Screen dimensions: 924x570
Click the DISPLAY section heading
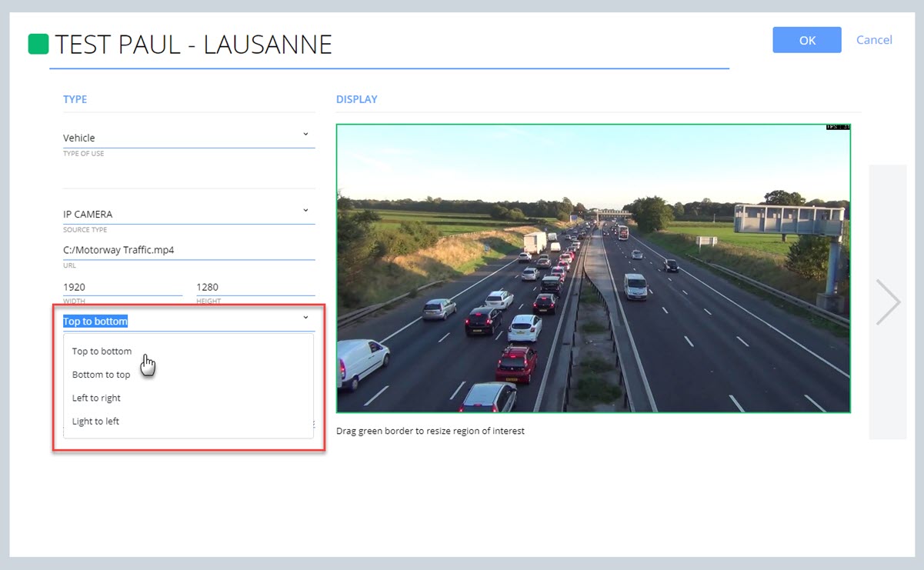pos(357,99)
